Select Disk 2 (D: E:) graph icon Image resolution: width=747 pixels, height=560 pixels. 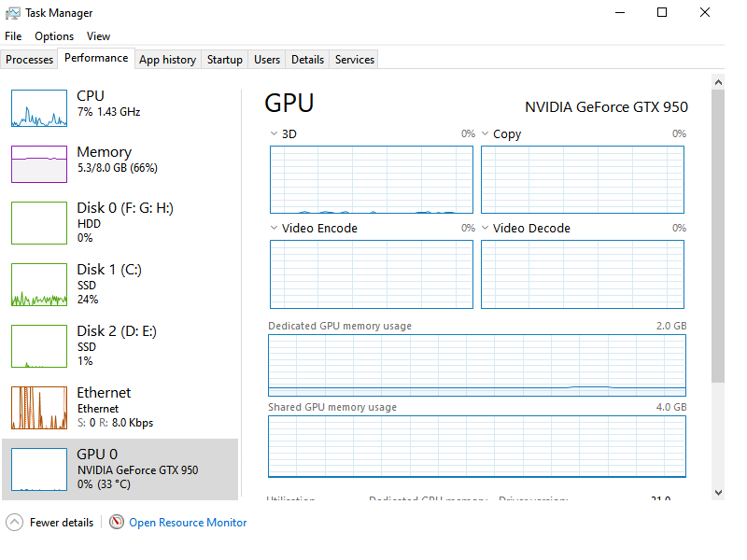coord(39,346)
